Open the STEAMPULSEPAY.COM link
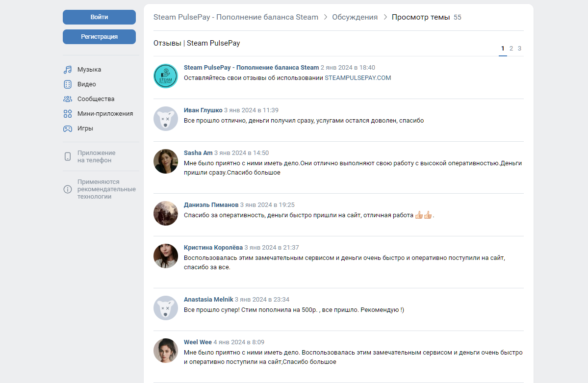Viewport: 588px width, 383px height. pyautogui.click(x=358, y=77)
